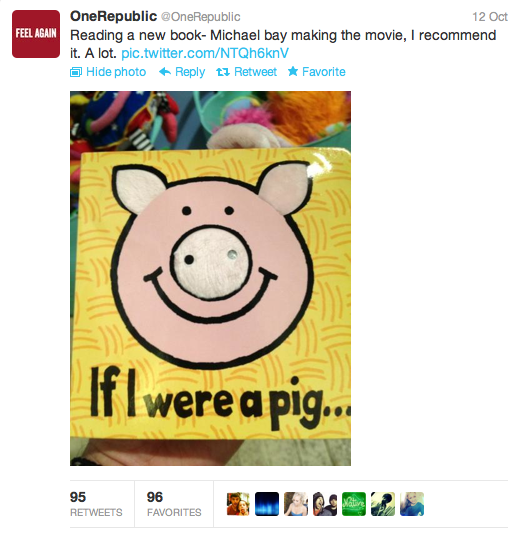Hide photo via the text link
This screenshot has height=538, width=513.
coord(116,72)
